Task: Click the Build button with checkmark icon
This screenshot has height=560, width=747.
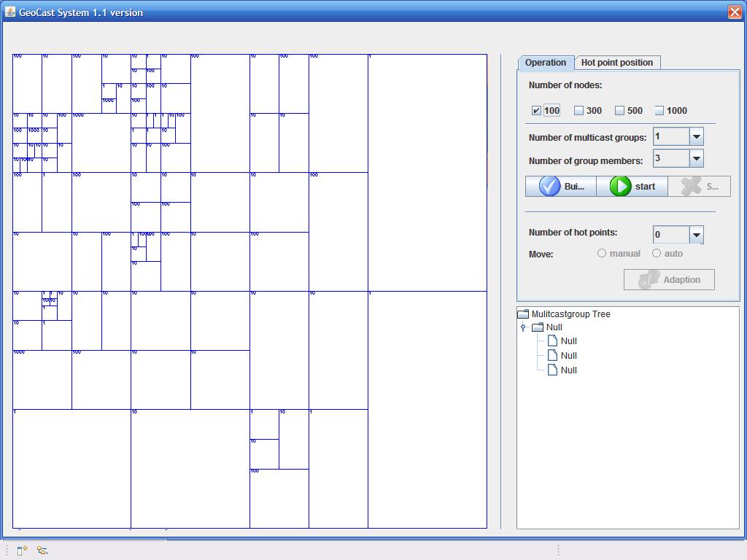Action: point(561,187)
